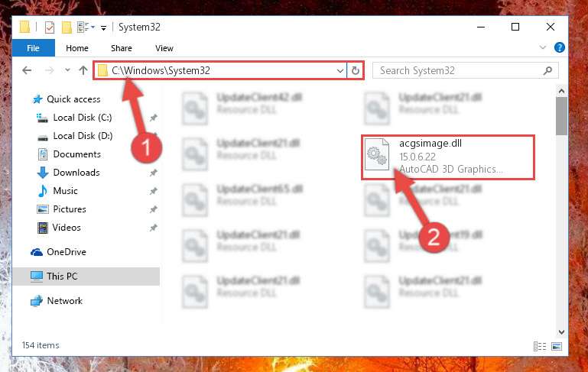This screenshot has height=372, width=588.
Task: Switch to the View tab
Action: [x=164, y=48]
